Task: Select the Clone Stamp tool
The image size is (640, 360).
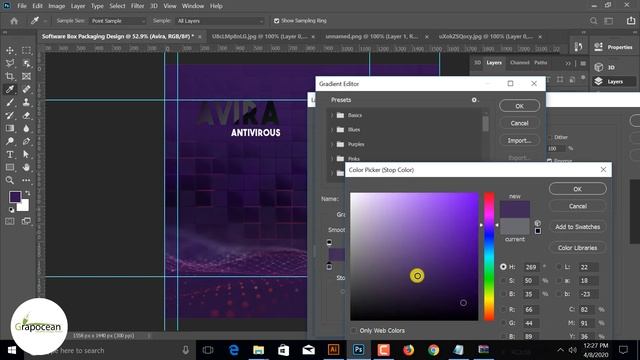Action: click(27, 102)
